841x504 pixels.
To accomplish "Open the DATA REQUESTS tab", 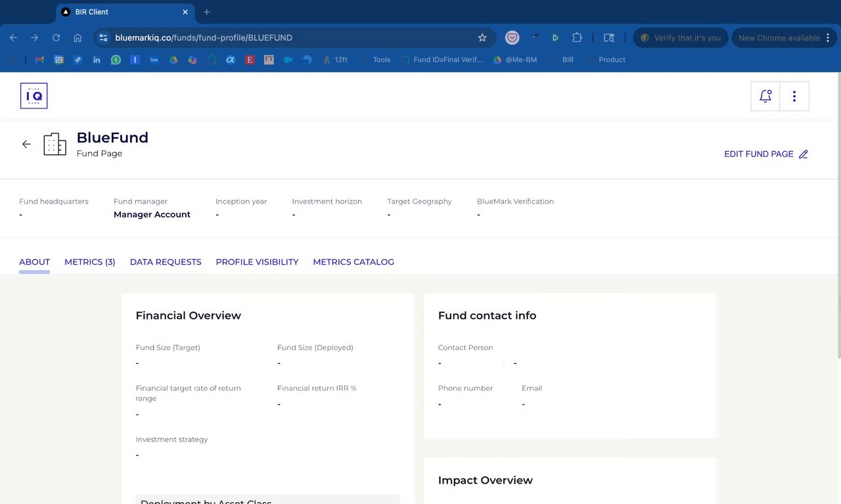I will [x=166, y=262].
